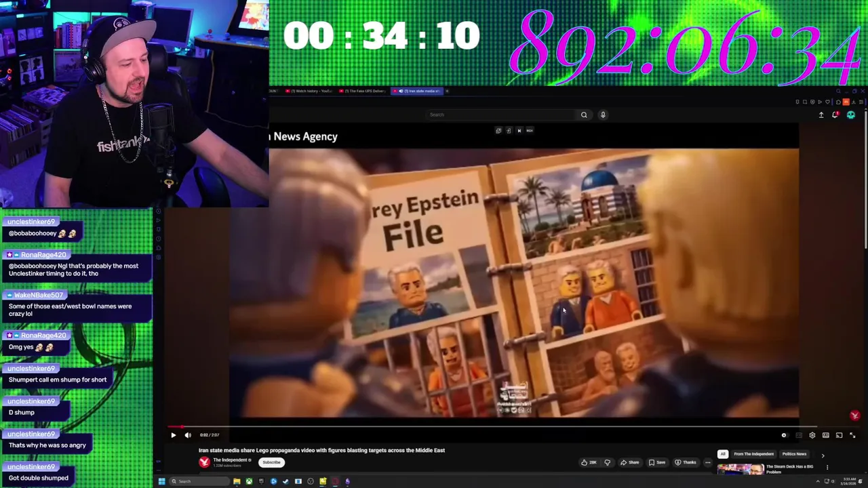The height and width of the screenshot is (488, 868).
Task: Click the Share button under the video
Action: (629, 462)
